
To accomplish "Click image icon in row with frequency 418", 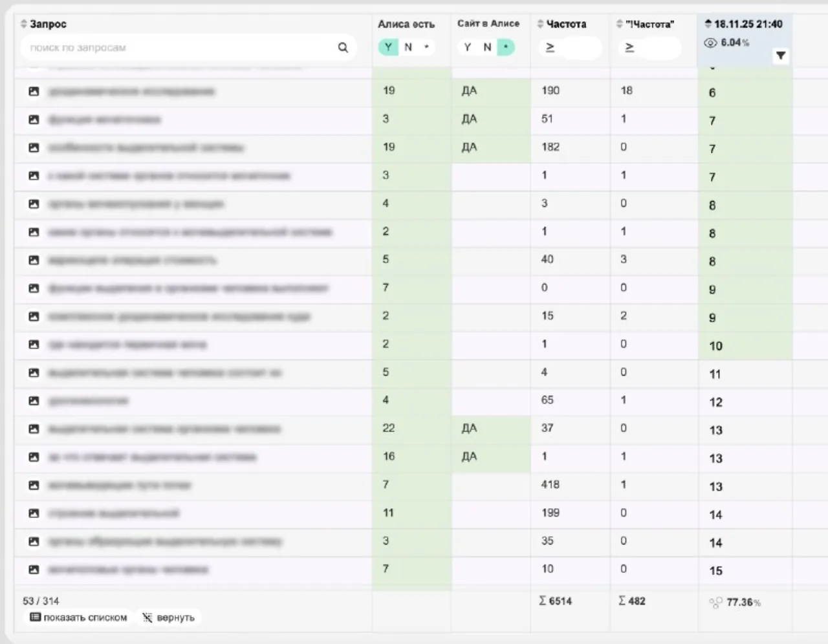I will pyautogui.click(x=34, y=486).
